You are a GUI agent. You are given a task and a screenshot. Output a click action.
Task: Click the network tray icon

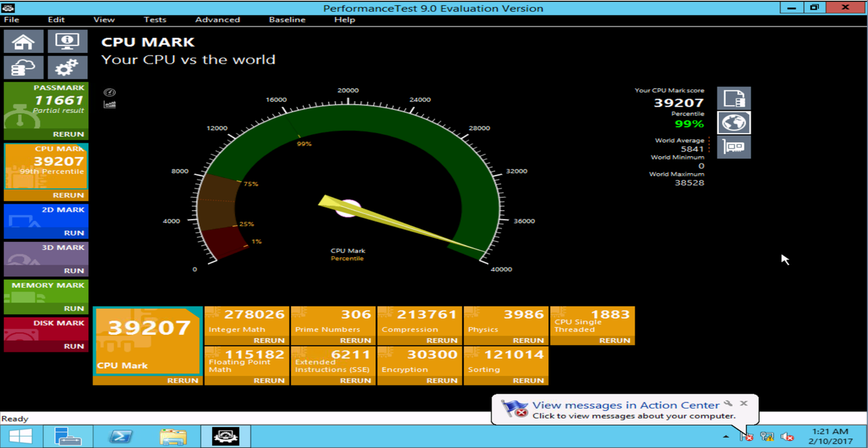[767, 436]
